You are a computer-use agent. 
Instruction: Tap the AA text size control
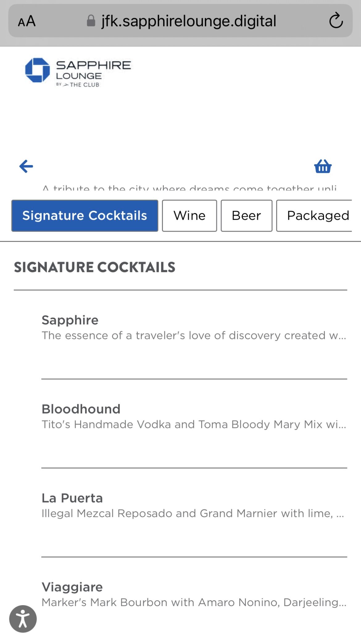27,22
